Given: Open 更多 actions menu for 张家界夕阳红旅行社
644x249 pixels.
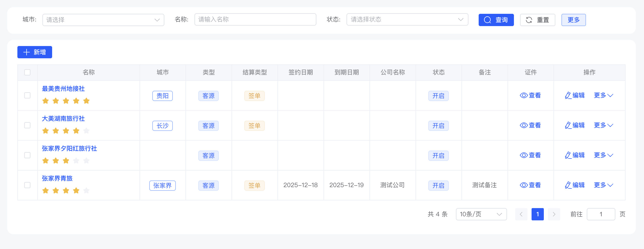Looking at the screenshot, I should (x=603, y=155).
